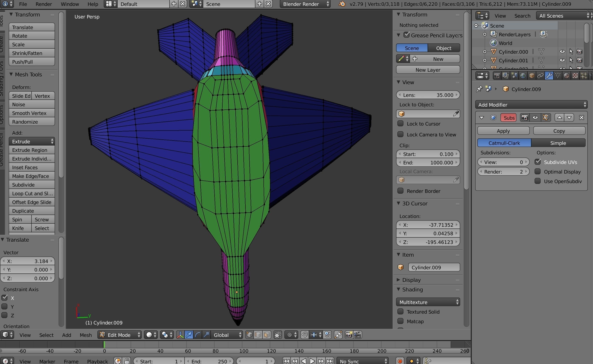Open the Object properties cube icon

coord(532,76)
